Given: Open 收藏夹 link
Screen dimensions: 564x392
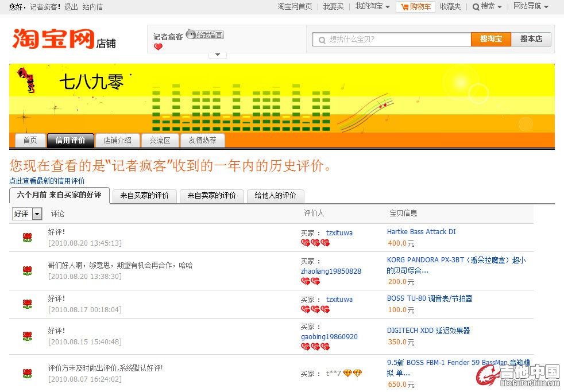Looking at the screenshot, I should tap(450, 6).
